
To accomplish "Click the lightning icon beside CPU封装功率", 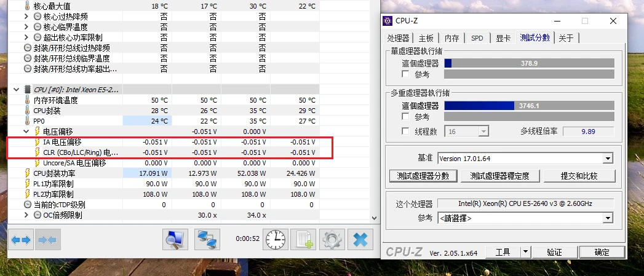I will click(x=28, y=173).
